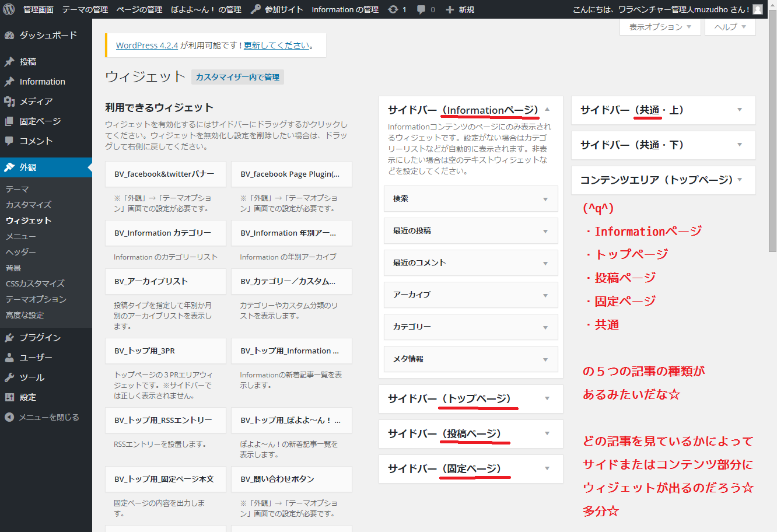The width and height of the screenshot is (777, 532).
Task: Click the 設定 sliders icon
Action: (x=9, y=397)
